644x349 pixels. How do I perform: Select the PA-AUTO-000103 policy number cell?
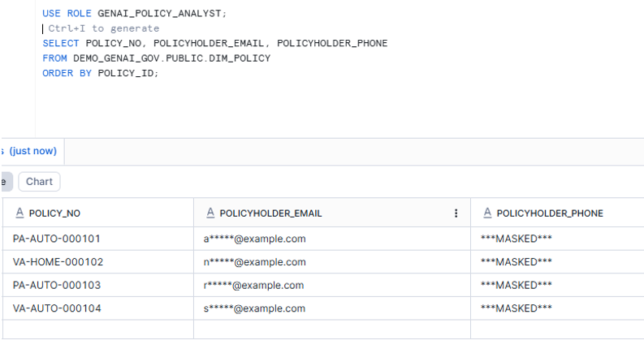coord(56,285)
